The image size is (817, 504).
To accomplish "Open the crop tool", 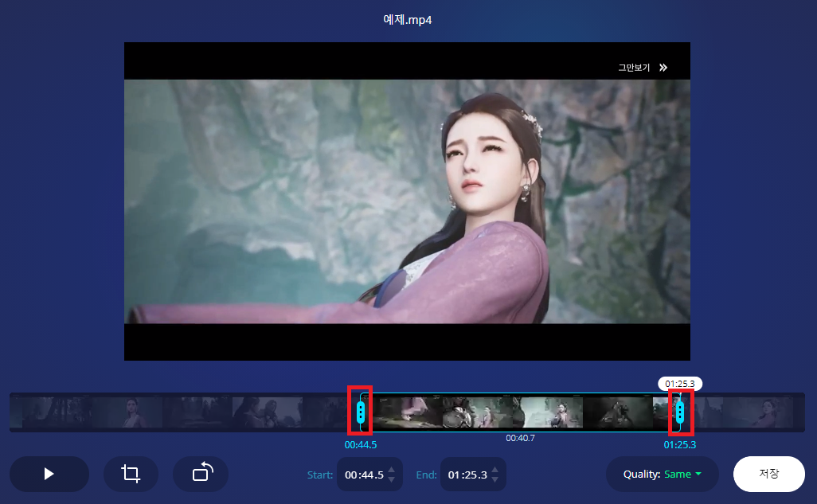I will click(x=131, y=474).
